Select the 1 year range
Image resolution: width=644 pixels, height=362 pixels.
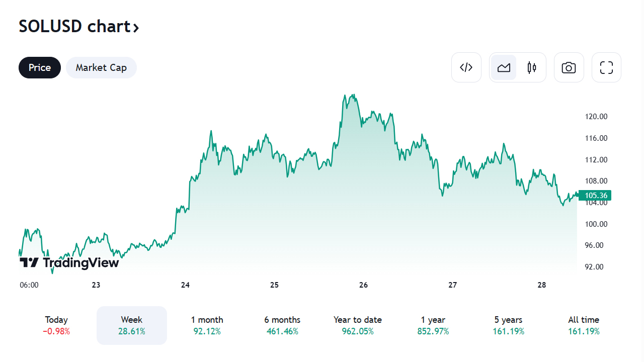coord(433,325)
